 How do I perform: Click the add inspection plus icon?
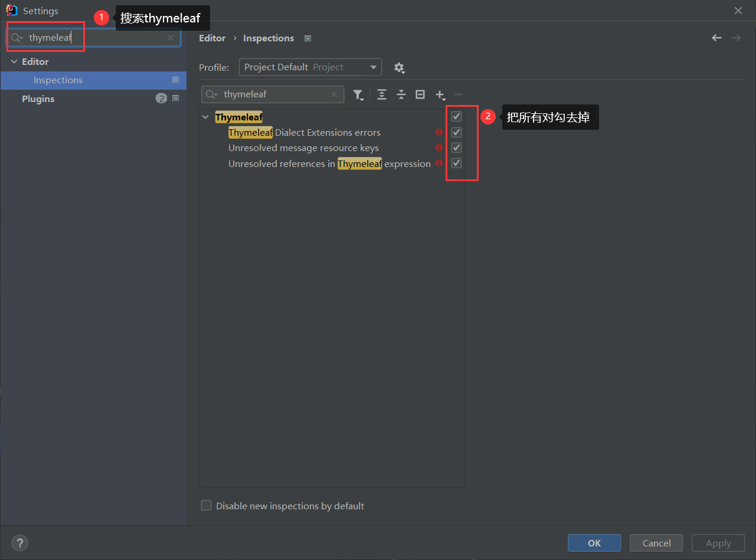pyautogui.click(x=440, y=94)
